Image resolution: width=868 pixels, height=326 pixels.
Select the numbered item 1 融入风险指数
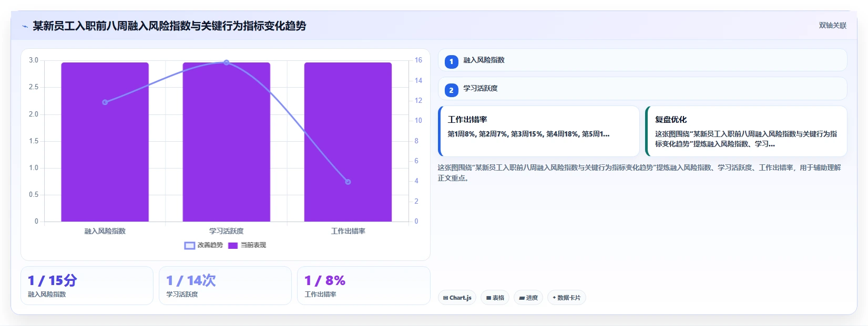[642, 60]
